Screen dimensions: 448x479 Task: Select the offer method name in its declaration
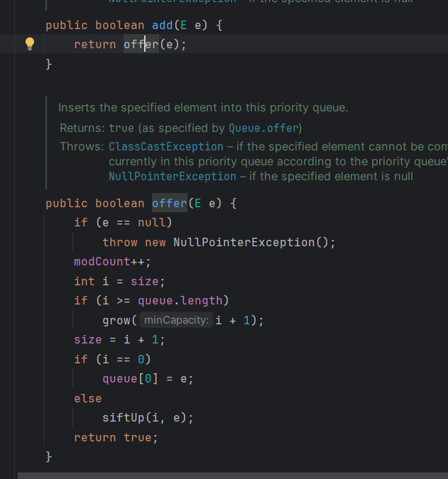point(169,203)
